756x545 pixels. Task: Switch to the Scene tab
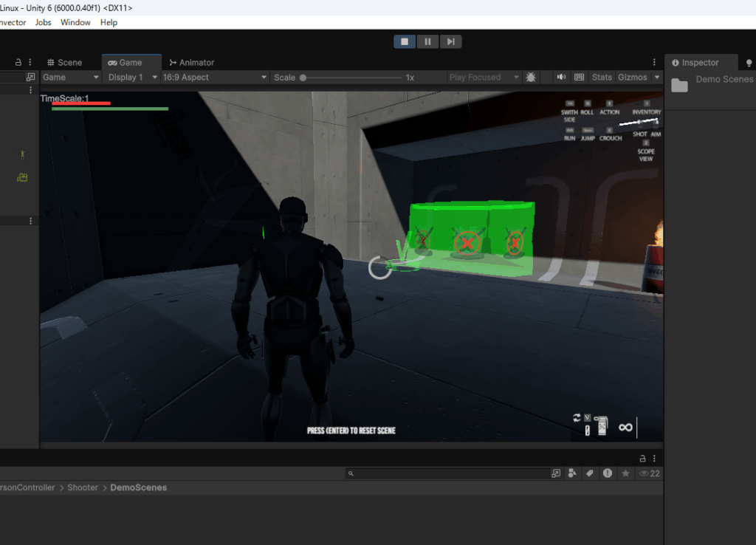[x=63, y=63]
